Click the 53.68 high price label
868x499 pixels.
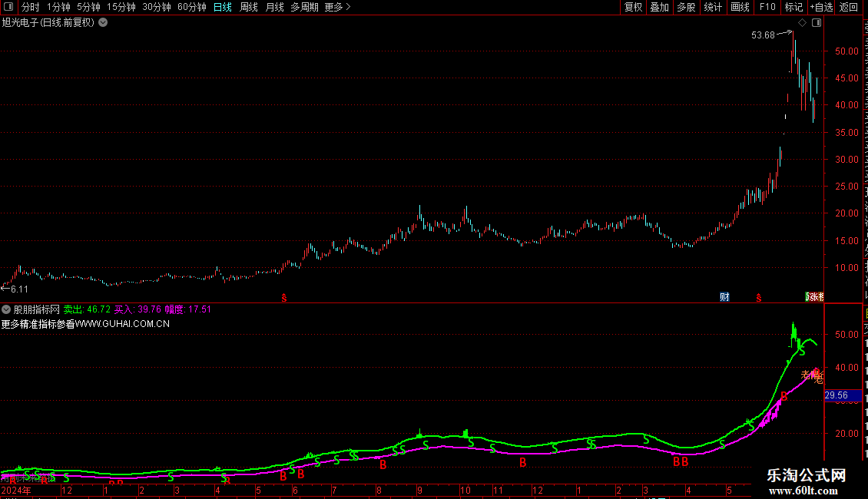click(x=763, y=35)
